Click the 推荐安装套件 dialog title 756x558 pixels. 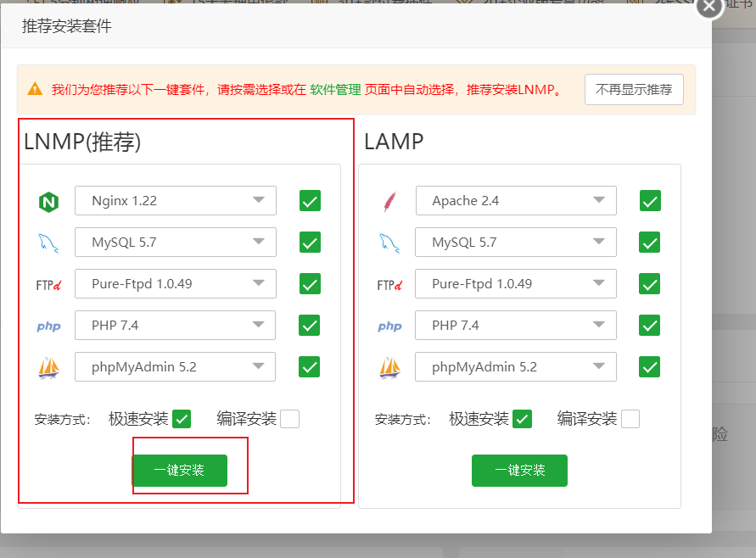(x=66, y=26)
